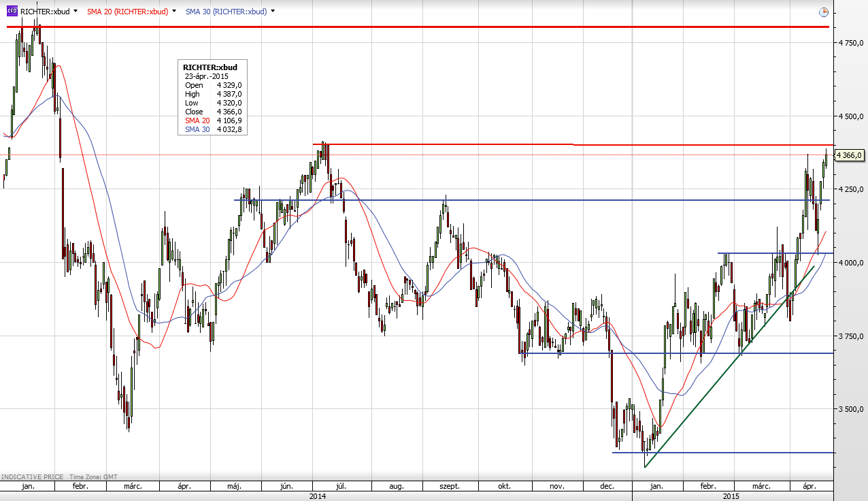
Task: Click the dec. month label on time axis
Action: coord(607,487)
